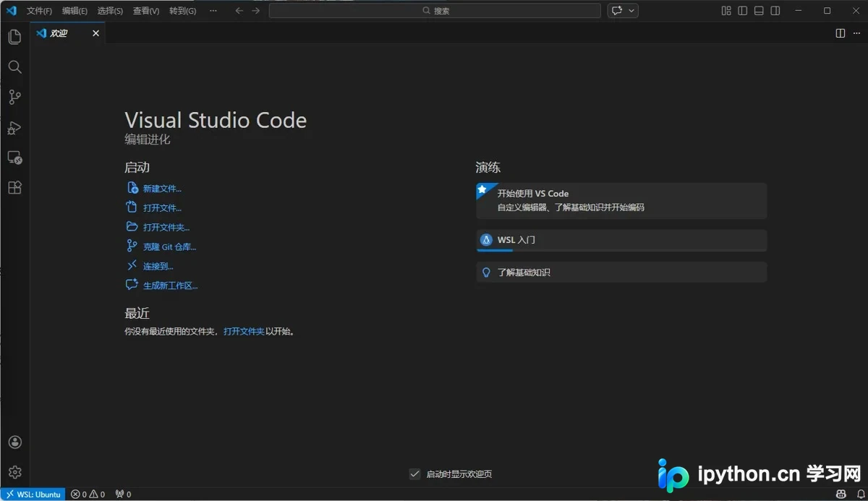Viewport: 868px width, 501px height.
Task: Close the 欢迎 tab
Action: tap(95, 33)
